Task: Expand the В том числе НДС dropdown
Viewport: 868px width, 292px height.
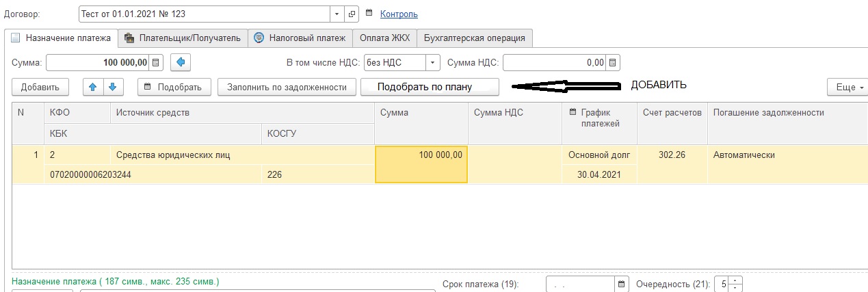Action: [433, 63]
